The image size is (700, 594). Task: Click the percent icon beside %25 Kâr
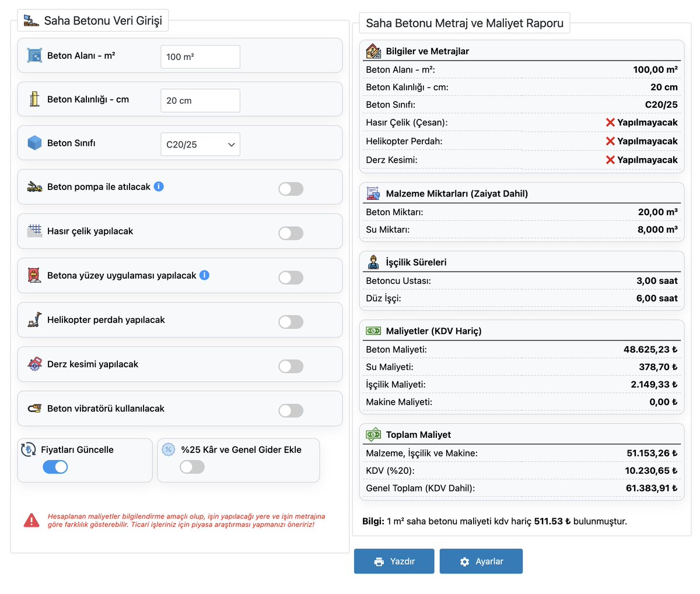168,449
